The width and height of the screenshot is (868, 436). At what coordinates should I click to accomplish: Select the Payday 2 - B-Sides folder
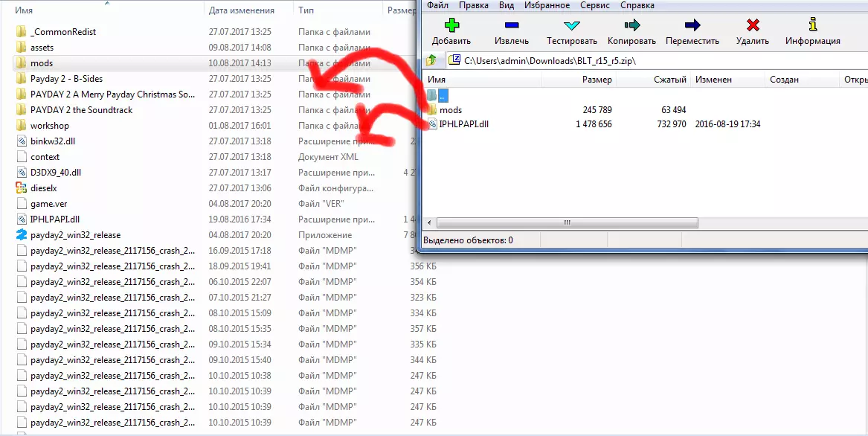coord(66,79)
